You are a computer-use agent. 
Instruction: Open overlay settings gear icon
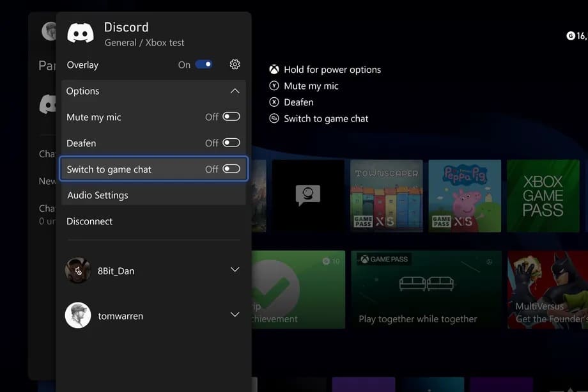[x=235, y=65]
